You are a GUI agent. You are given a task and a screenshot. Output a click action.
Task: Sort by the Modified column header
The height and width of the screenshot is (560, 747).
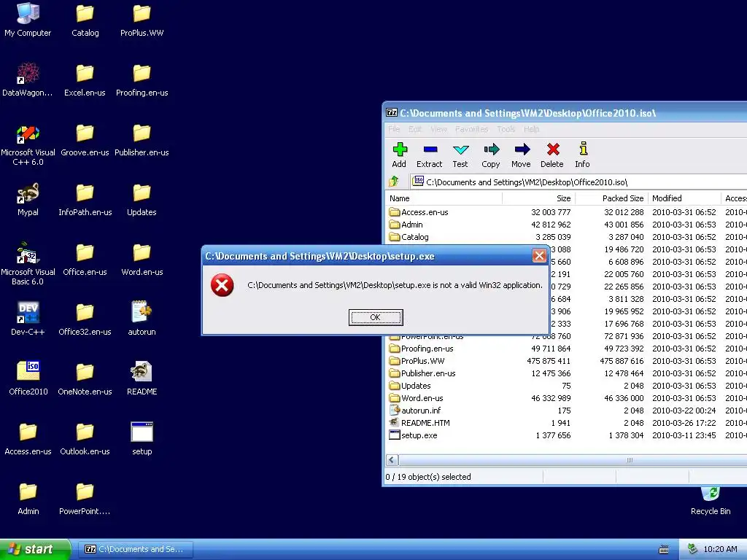click(684, 198)
